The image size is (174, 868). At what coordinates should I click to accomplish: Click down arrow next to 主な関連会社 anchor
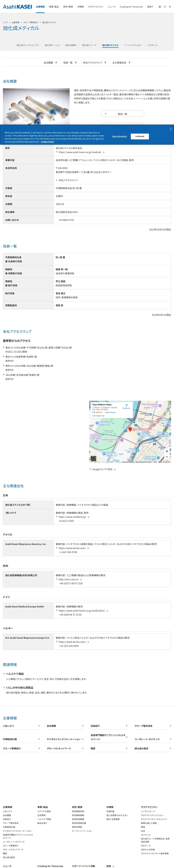129,62
